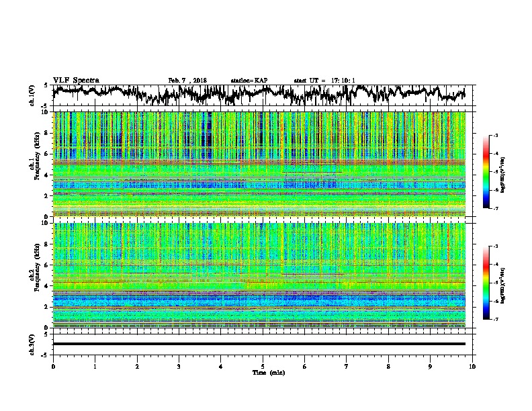Click the "ch.1(V)" waveform axis label
This screenshot has width=532, height=411.
[32, 95]
